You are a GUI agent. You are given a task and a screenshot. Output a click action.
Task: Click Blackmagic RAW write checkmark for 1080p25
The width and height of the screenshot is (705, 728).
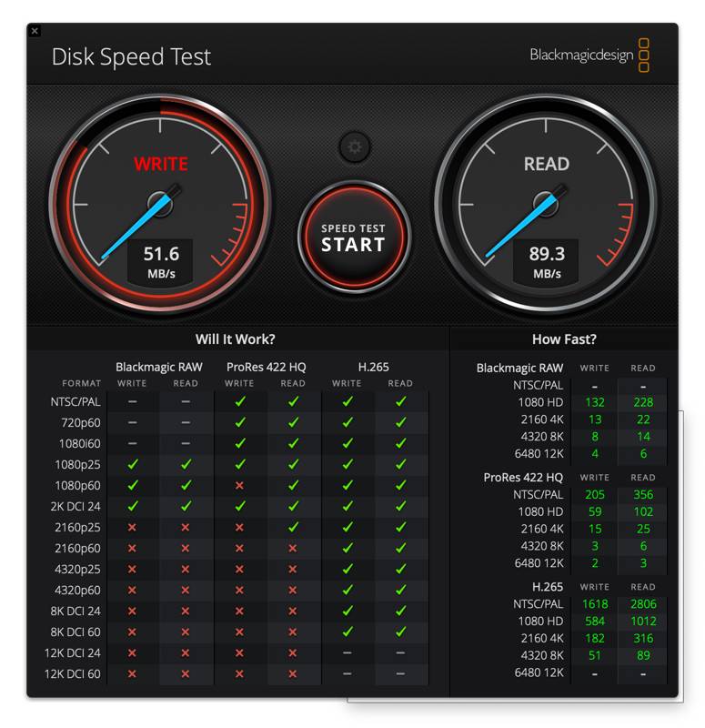click(x=132, y=464)
